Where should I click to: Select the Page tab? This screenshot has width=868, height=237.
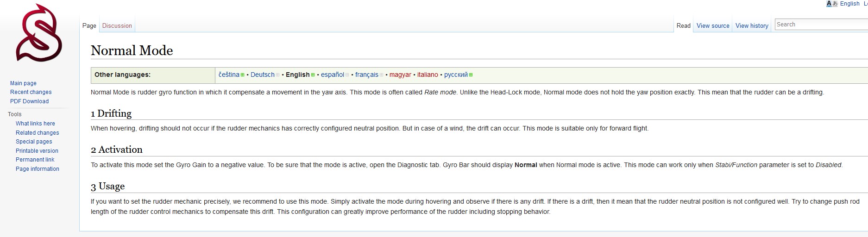(x=89, y=26)
